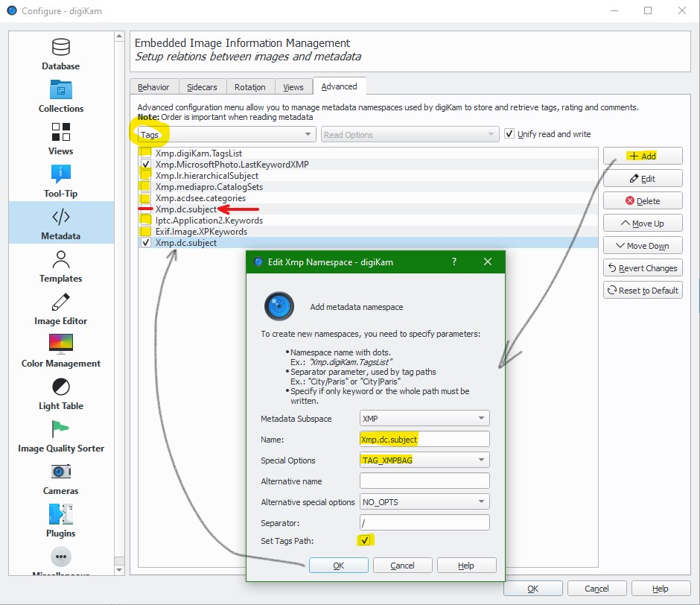Toggle Unify read and write checkbox
700x605 pixels.
point(509,134)
